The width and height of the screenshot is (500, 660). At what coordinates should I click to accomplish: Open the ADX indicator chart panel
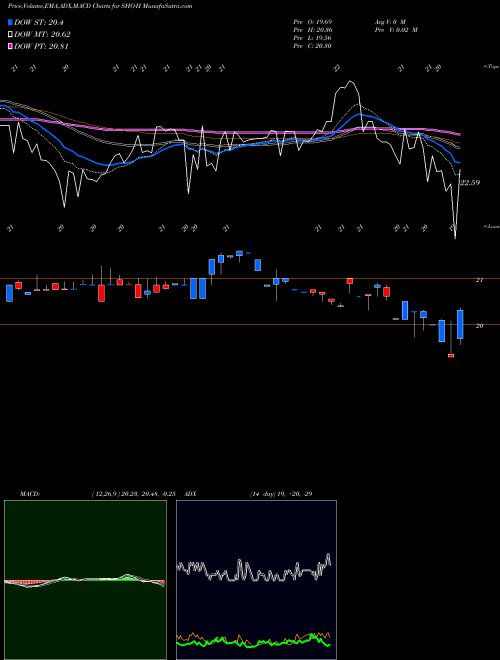(x=256, y=580)
